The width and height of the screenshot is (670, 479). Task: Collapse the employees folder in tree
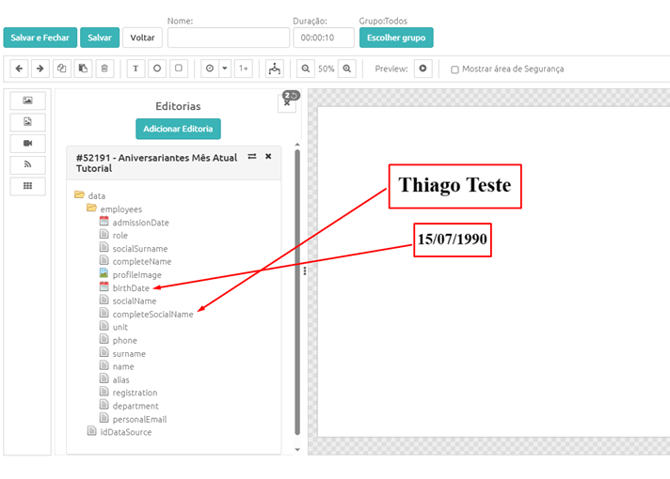(91, 208)
